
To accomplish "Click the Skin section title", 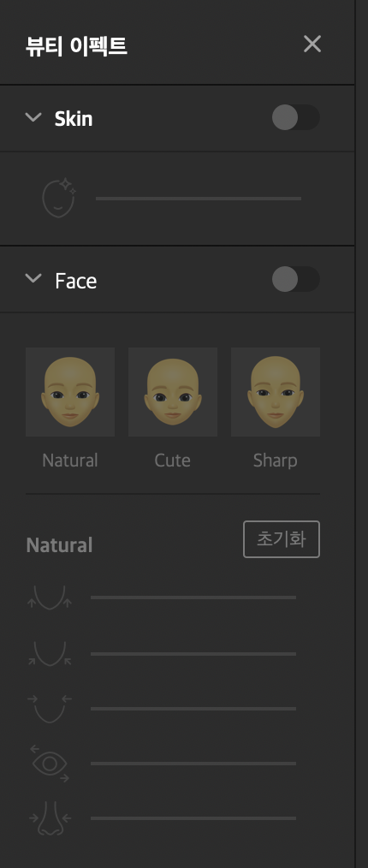I will click(74, 118).
